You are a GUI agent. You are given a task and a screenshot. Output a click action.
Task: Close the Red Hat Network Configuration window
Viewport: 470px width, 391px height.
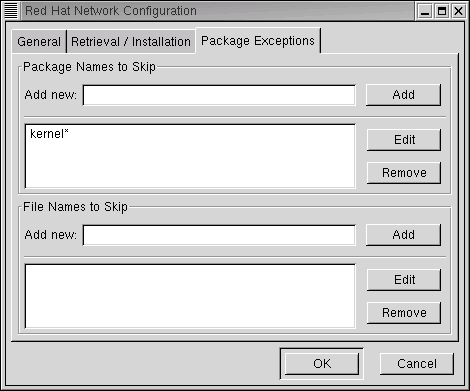coord(459,11)
